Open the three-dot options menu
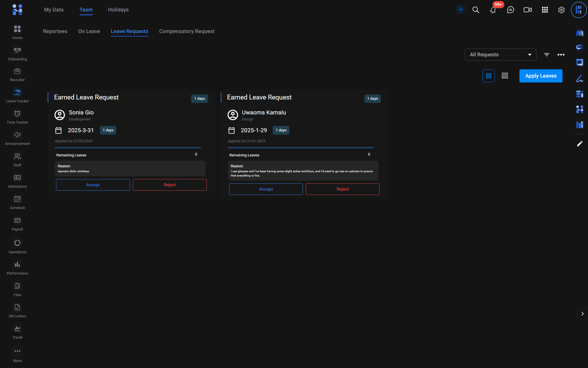This screenshot has height=368, width=588. pyautogui.click(x=561, y=55)
